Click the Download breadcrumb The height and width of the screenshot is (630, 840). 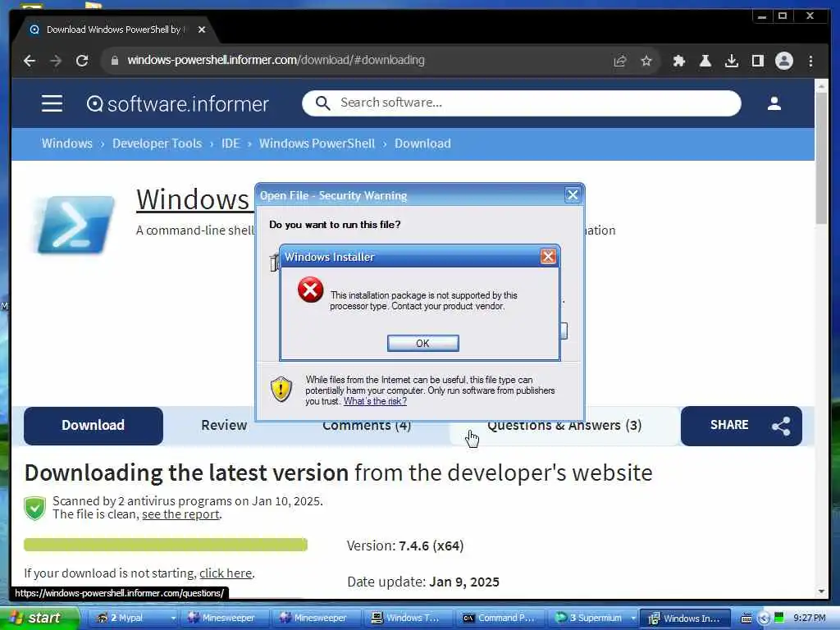(x=422, y=144)
